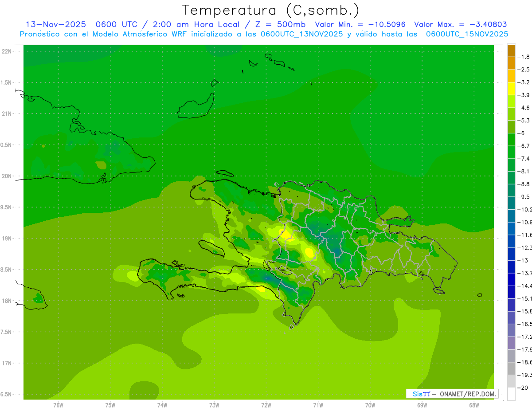Click the '73W' longitude axis label
532x411 pixels.
(x=214, y=405)
